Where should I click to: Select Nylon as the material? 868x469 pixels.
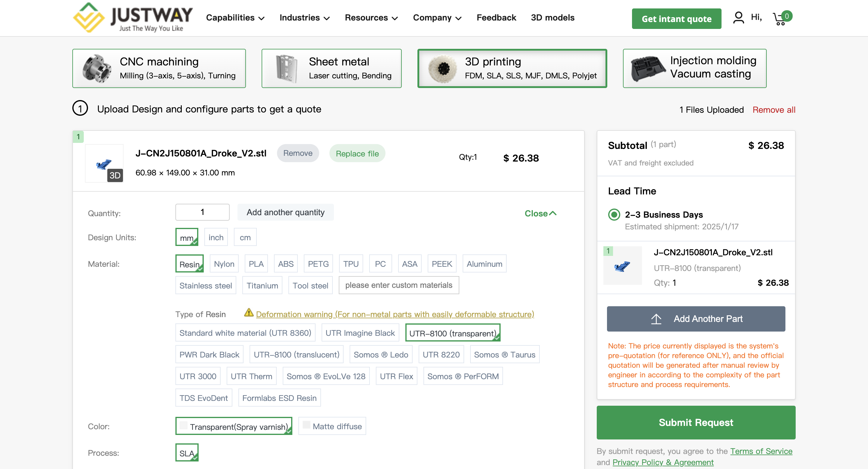coord(224,264)
